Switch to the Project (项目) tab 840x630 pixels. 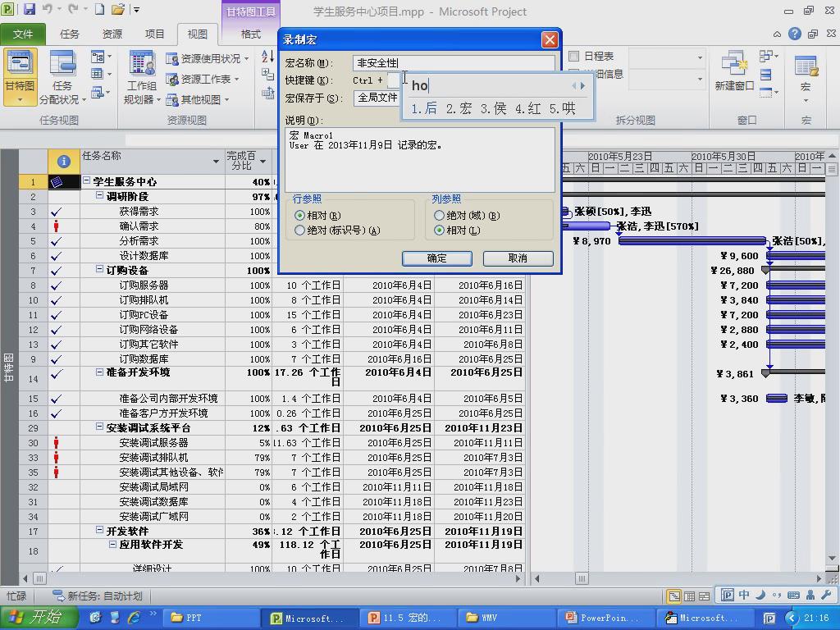[x=154, y=34]
